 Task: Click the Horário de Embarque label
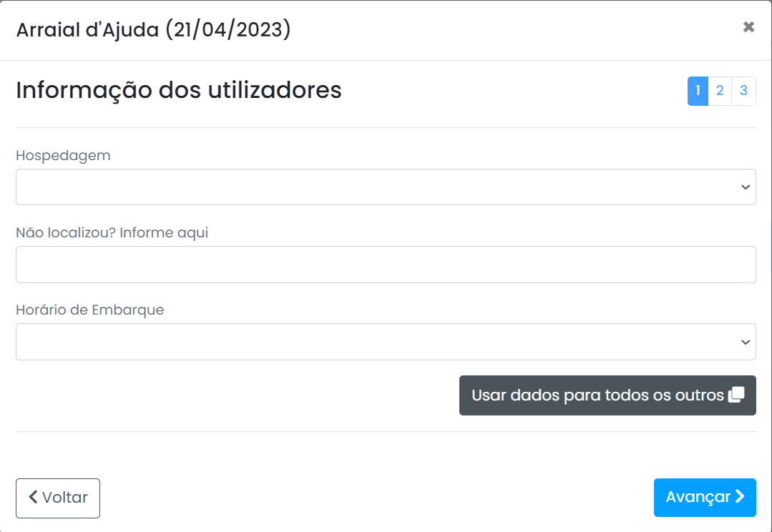coord(89,310)
